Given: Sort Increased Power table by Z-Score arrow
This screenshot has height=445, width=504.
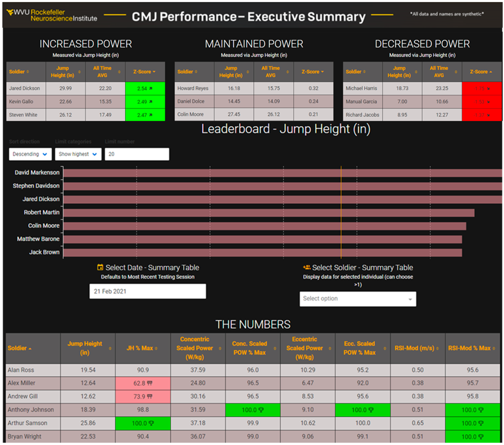Looking at the screenshot, I should [x=154, y=72].
